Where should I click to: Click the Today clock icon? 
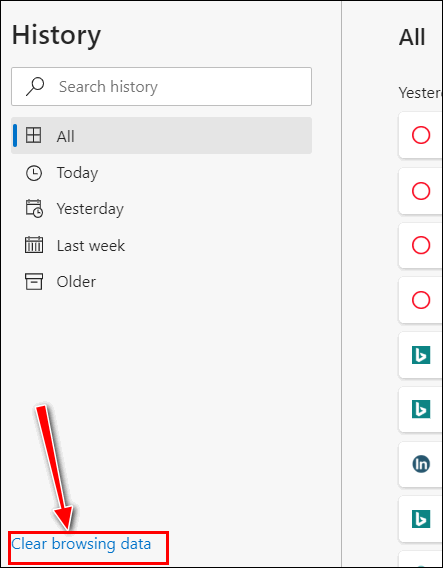[x=34, y=173]
